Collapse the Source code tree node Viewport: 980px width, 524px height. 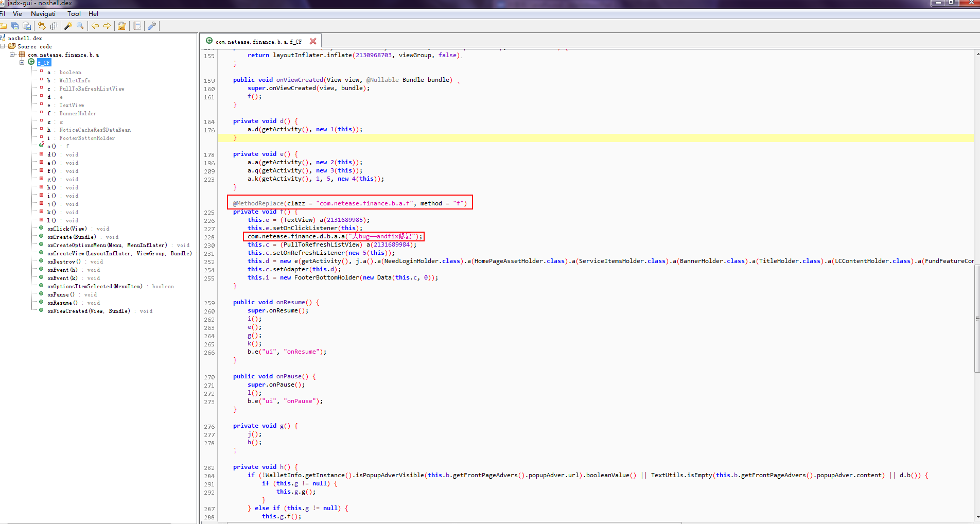(3, 46)
